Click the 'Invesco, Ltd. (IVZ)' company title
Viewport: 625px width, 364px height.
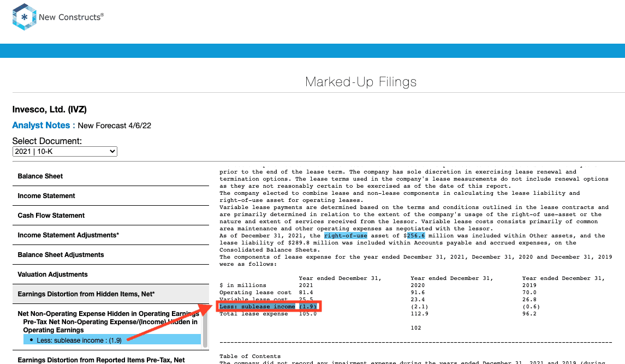50,110
